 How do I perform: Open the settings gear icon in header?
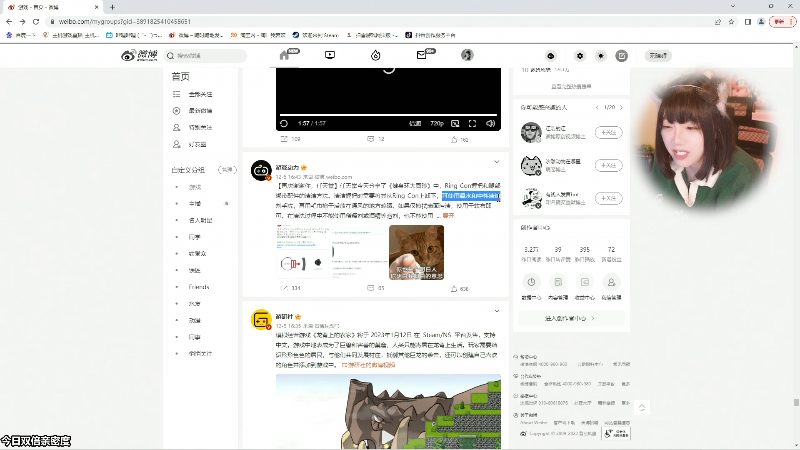pos(580,56)
